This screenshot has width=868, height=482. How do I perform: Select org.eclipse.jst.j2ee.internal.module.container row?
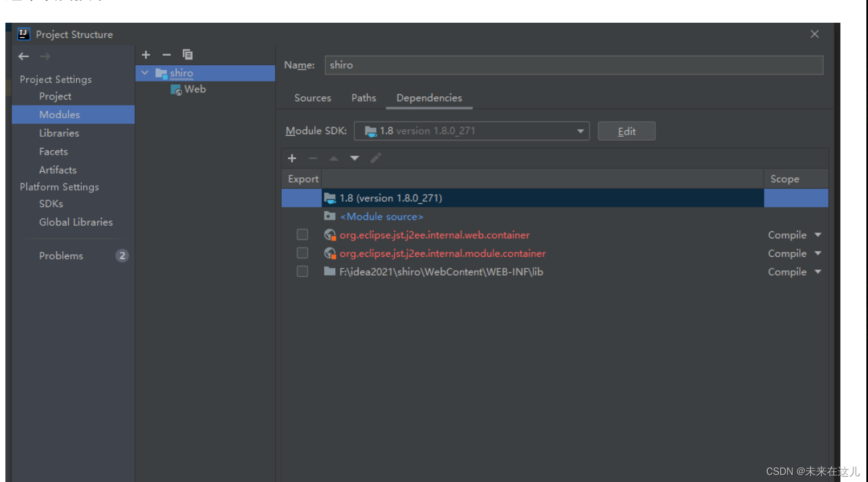[x=555, y=253]
